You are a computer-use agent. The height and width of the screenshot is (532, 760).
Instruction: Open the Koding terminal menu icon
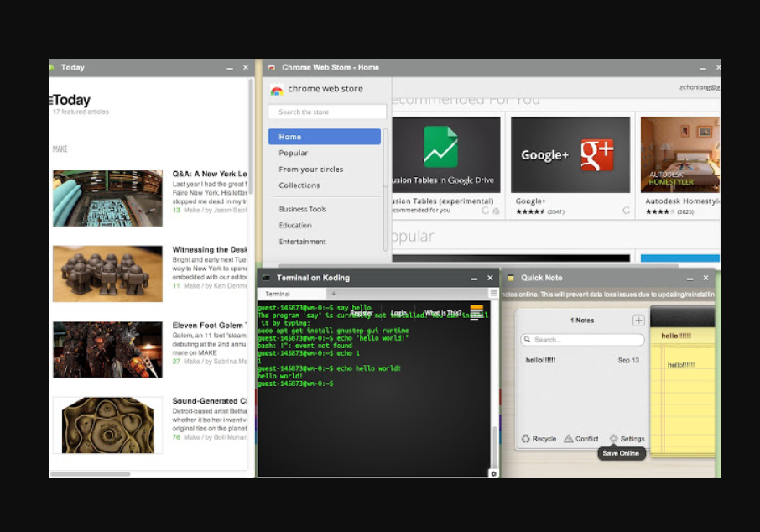point(493,294)
